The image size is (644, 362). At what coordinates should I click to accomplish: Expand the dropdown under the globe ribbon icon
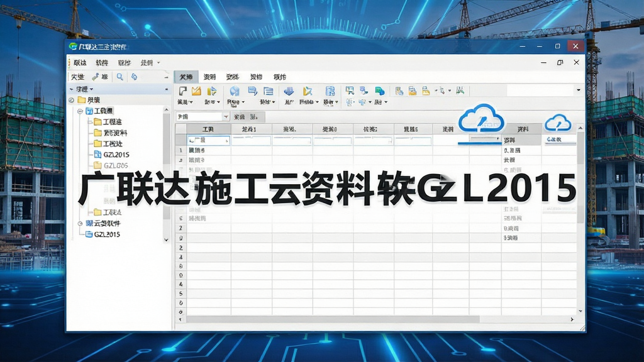[243, 102]
